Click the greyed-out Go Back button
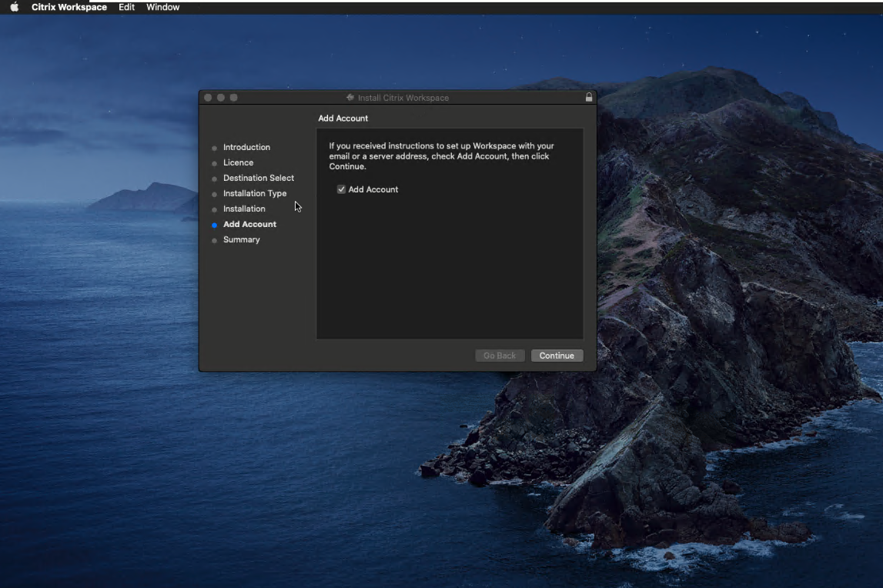Viewport: 883px width, 588px height. [x=500, y=356]
